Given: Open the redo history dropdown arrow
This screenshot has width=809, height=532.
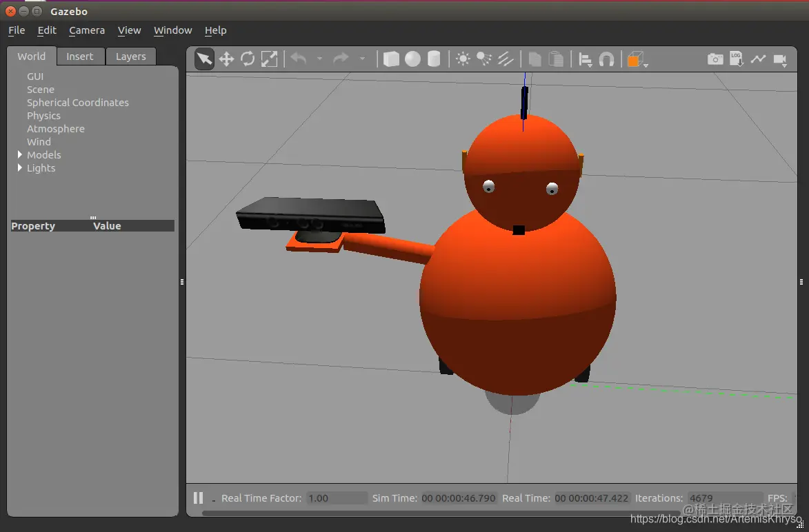Looking at the screenshot, I should [362, 59].
